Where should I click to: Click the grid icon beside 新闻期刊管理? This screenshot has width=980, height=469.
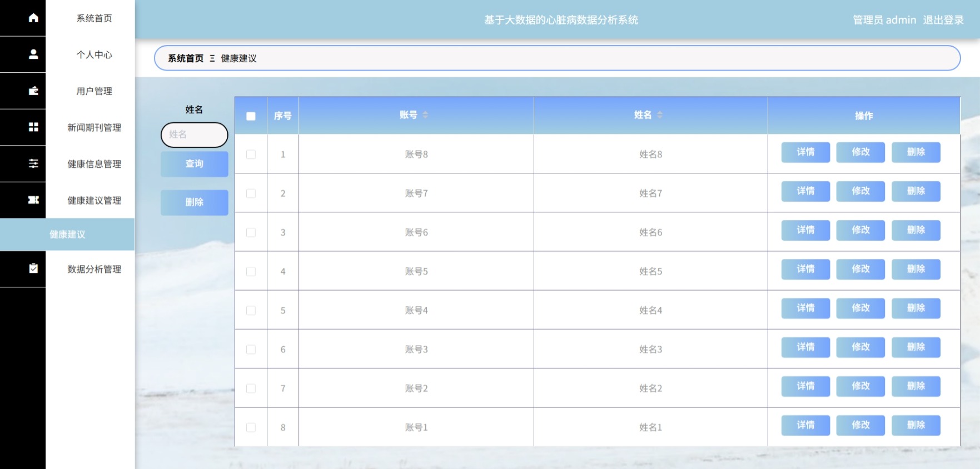(33, 127)
